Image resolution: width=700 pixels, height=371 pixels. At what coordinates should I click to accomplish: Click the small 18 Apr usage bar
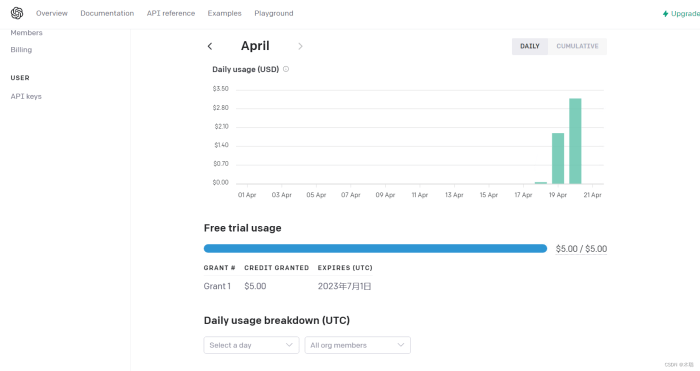[x=541, y=183]
